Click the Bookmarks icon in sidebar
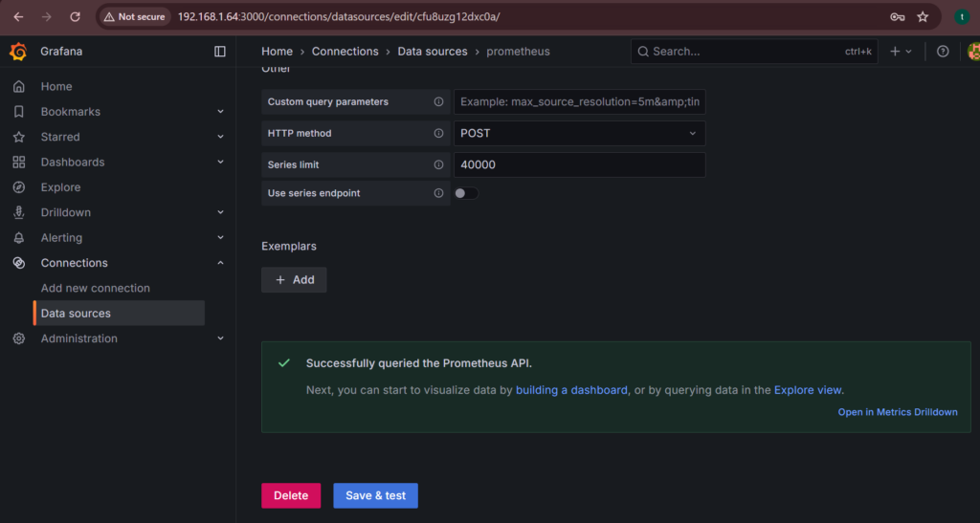Screen dimensions: 980x523 click(x=19, y=112)
